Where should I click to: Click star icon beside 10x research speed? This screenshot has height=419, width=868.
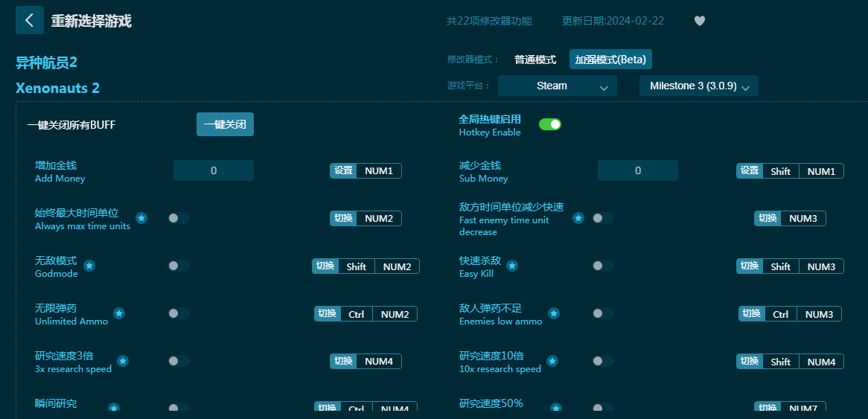point(552,361)
